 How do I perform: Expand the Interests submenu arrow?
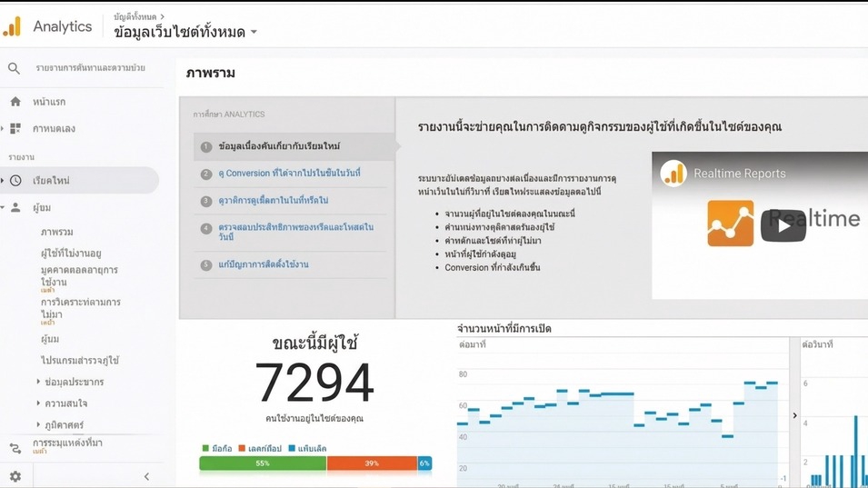point(38,403)
